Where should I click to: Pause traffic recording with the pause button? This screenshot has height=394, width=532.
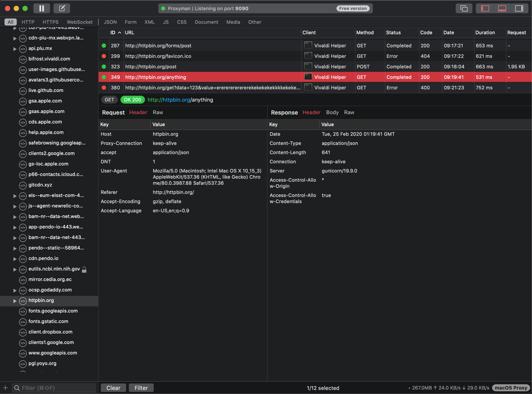pos(42,8)
